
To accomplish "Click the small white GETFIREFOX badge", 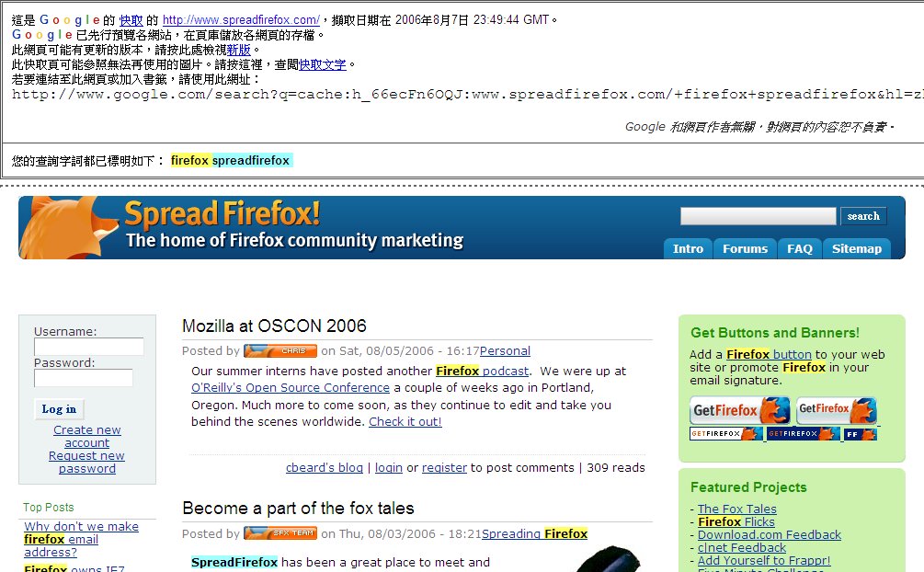I will (726, 434).
